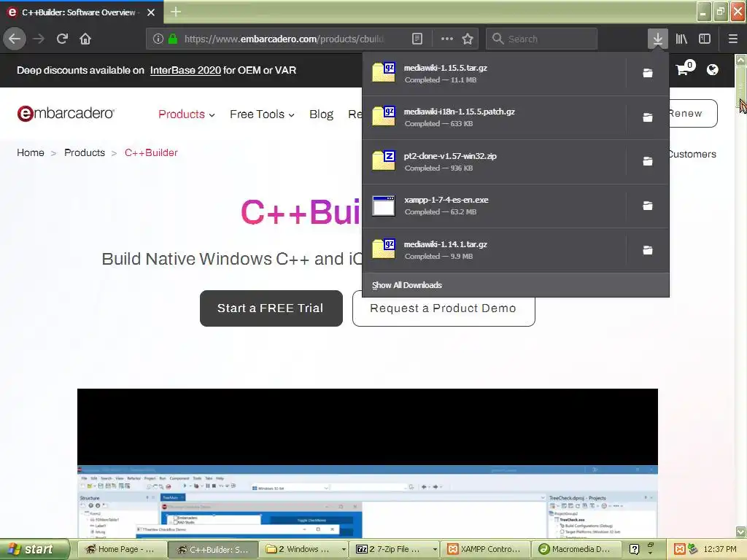
Task: Expand the Products dropdown menu
Action: [x=186, y=114]
